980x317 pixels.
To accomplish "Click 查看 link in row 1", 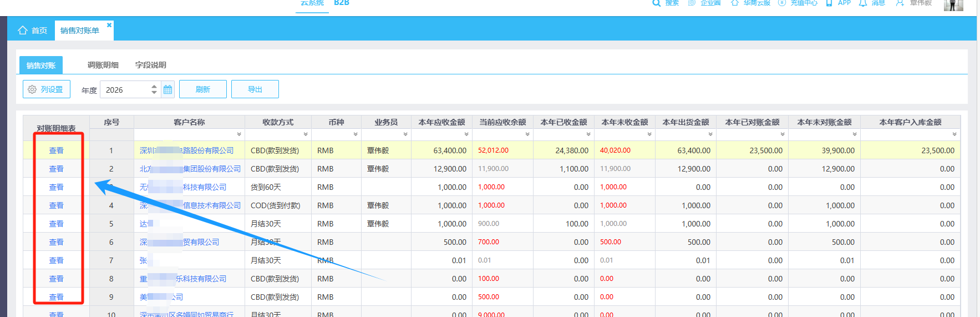I will coord(56,150).
